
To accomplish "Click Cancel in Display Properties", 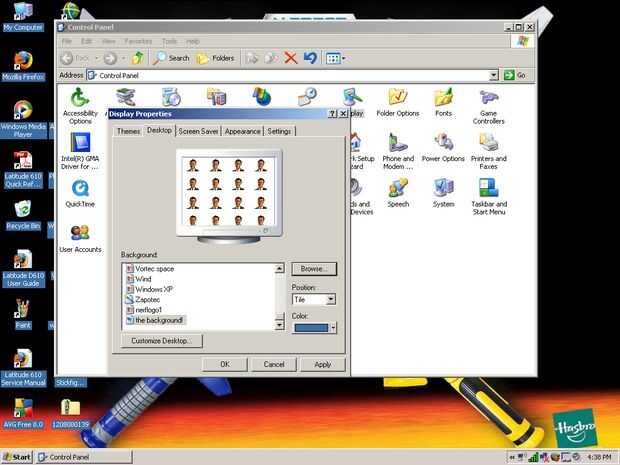I will coord(274,364).
